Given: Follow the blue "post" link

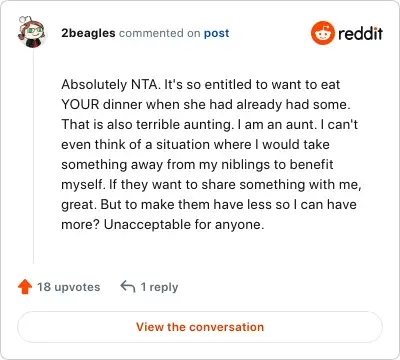Looking at the screenshot, I should click(217, 33).
